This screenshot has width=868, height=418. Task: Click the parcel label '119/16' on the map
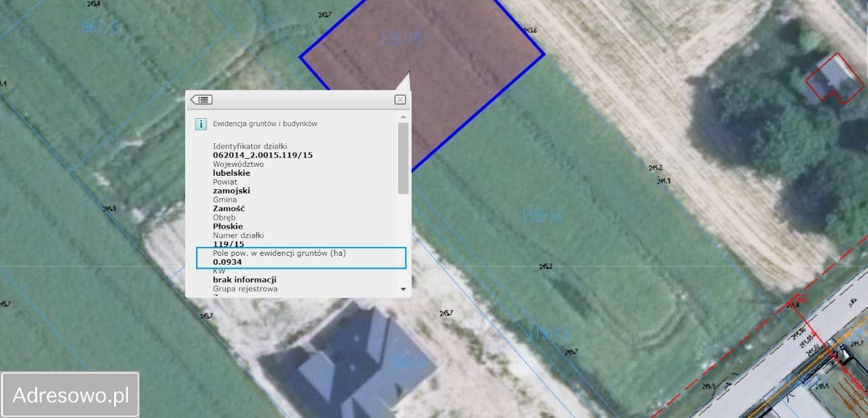coord(542,216)
